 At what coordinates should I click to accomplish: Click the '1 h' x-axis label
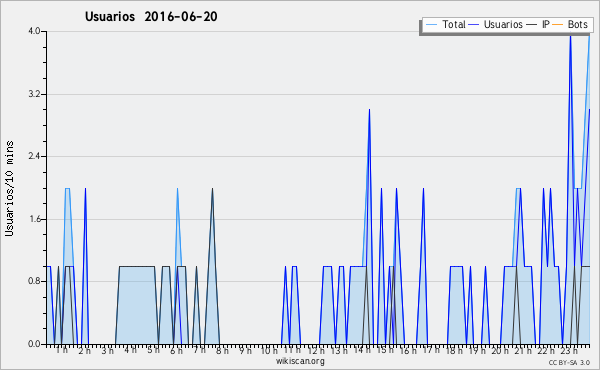(62, 350)
